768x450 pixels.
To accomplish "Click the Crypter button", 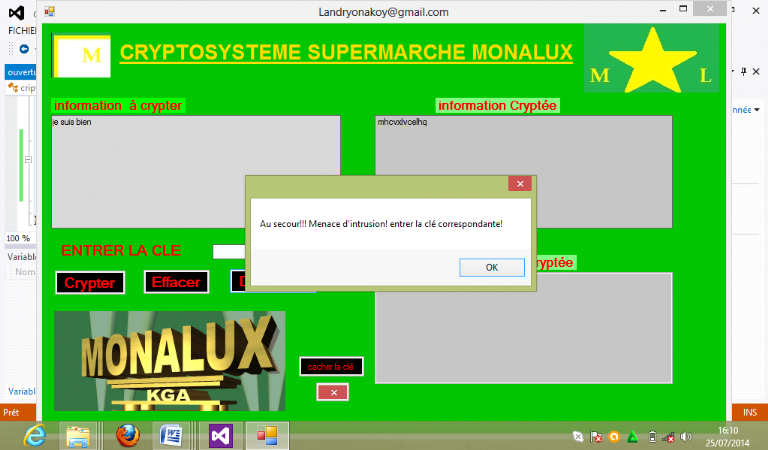I will click(90, 283).
